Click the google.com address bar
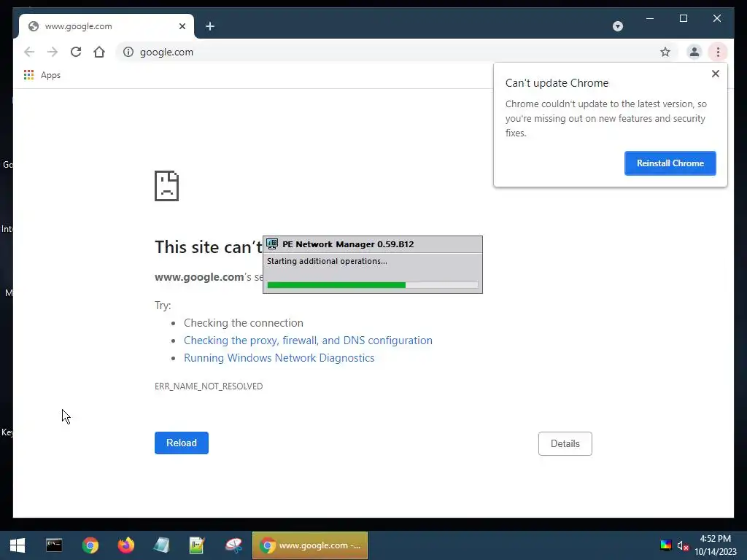The width and height of the screenshot is (747, 560). (395, 52)
